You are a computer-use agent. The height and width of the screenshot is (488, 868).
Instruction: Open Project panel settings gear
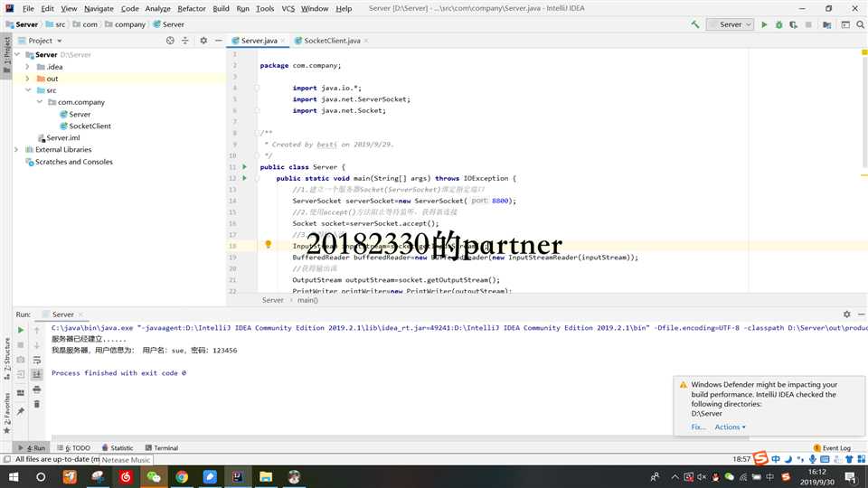203,41
